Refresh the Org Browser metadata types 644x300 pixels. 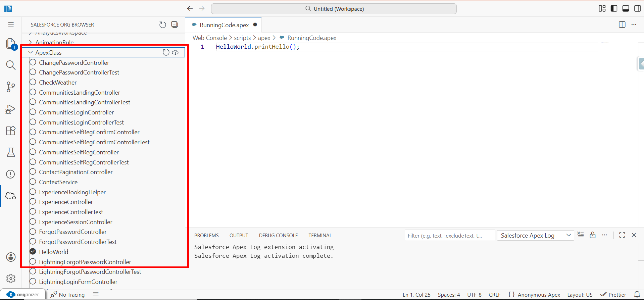163,24
